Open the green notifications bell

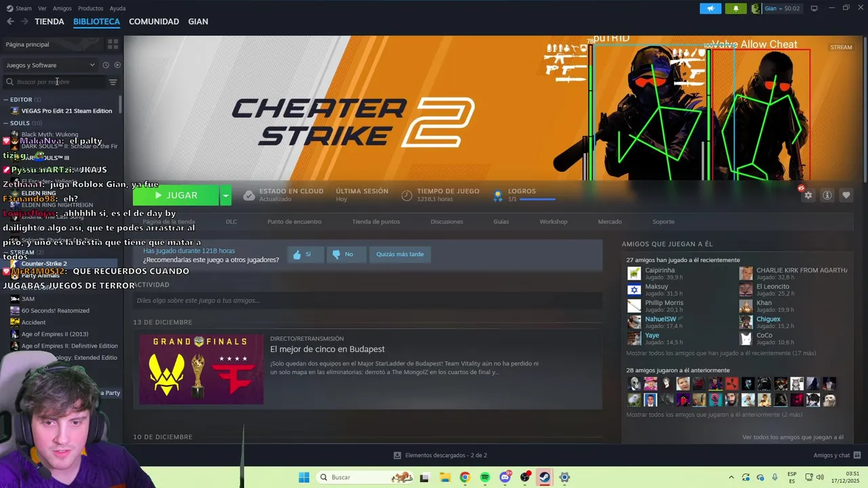click(736, 8)
